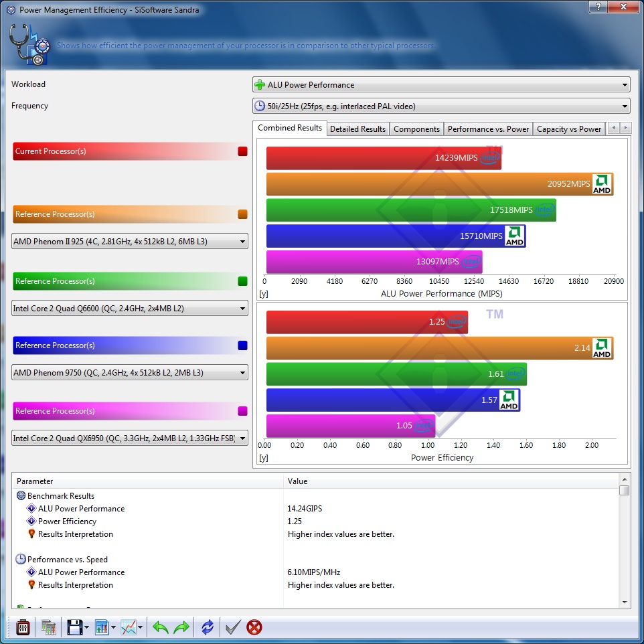Image resolution: width=644 pixels, height=644 pixels.
Task: Click the orange 2.14 efficiency bar
Action: [440, 348]
